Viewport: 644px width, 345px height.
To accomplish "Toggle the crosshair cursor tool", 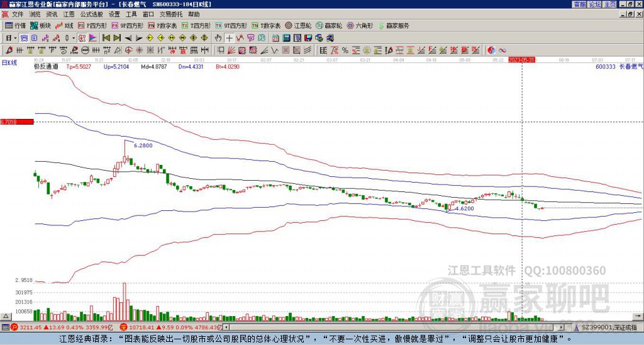I will [x=229, y=38].
